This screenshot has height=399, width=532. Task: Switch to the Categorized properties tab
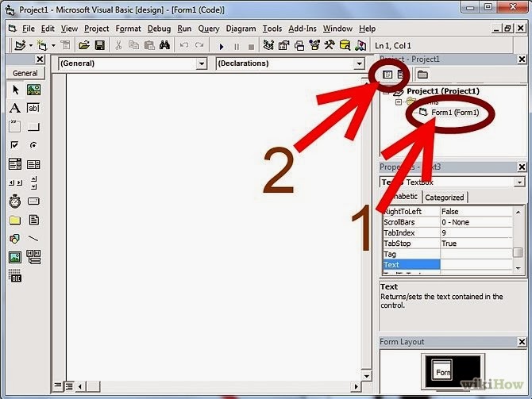tap(444, 198)
